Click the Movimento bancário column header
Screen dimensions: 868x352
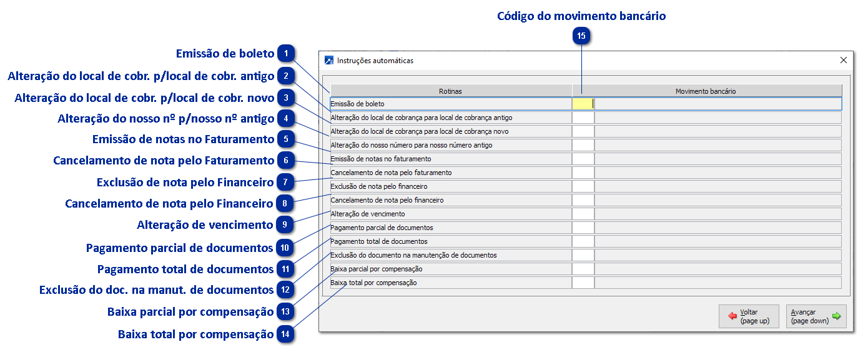click(706, 91)
